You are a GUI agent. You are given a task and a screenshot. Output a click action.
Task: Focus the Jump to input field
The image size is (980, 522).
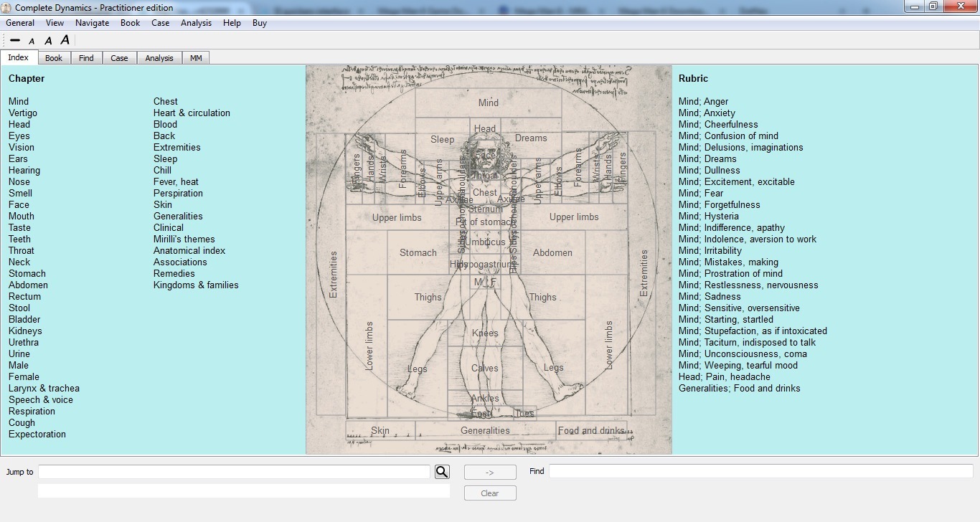pyautogui.click(x=234, y=472)
